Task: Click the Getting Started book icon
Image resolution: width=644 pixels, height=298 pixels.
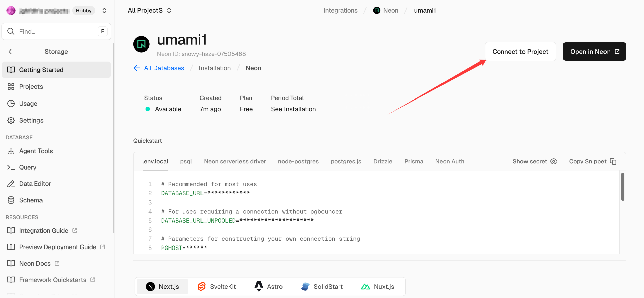Action: tap(11, 70)
